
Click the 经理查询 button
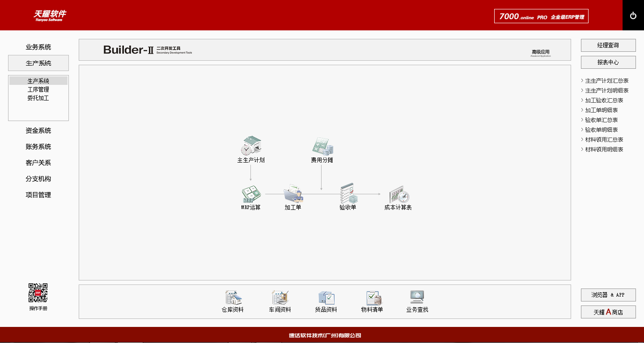pyautogui.click(x=608, y=45)
